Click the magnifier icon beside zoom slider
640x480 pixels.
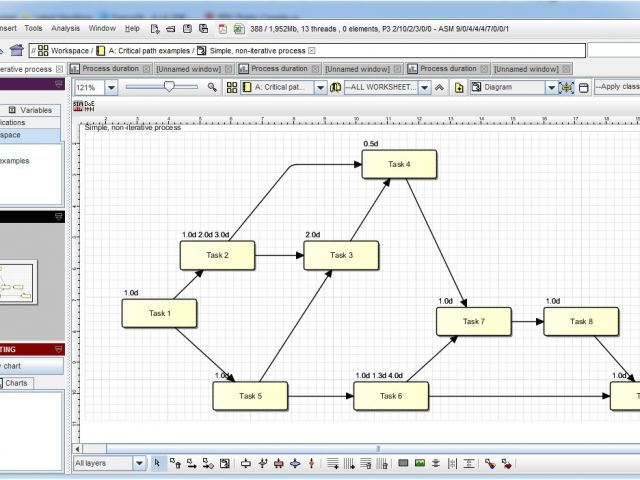coord(212,87)
